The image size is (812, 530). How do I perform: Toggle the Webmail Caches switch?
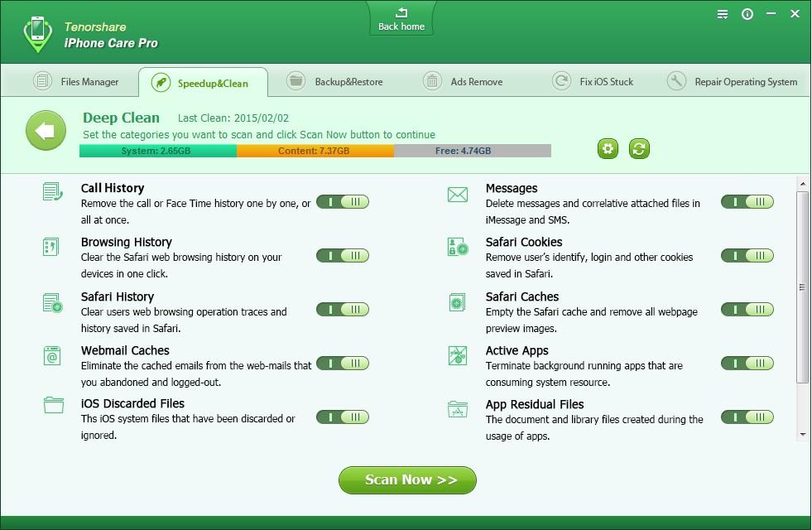point(343,364)
